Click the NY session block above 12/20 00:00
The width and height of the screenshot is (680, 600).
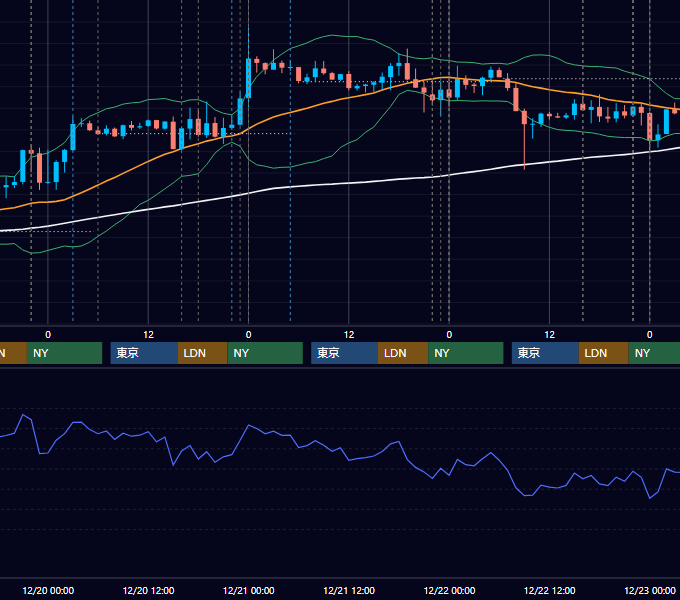click(64, 353)
